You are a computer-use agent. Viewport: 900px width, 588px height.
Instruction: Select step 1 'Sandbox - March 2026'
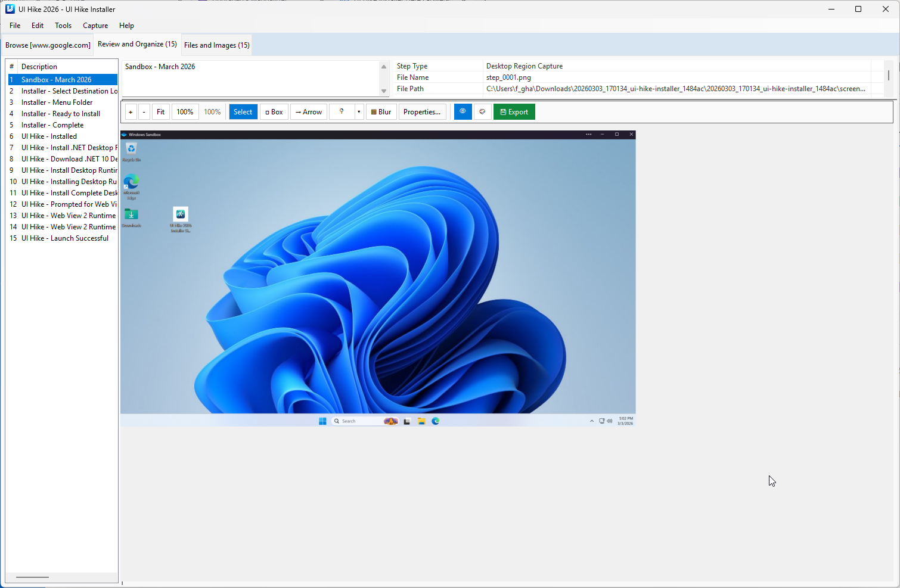tap(63, 80)
